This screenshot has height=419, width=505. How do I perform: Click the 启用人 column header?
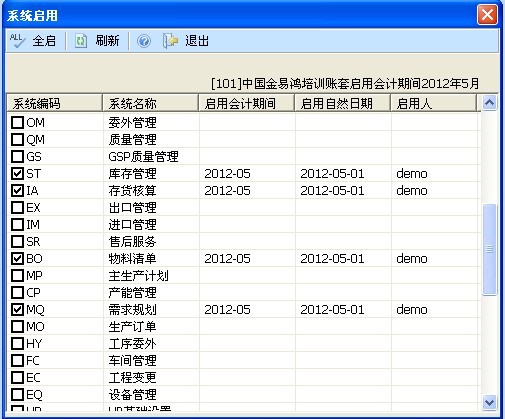pos(433,103)
